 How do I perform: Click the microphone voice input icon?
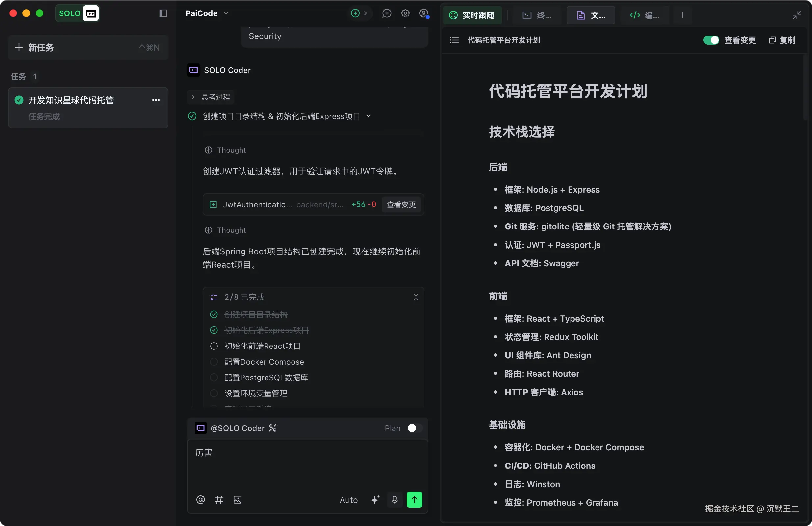pos(395,500)
